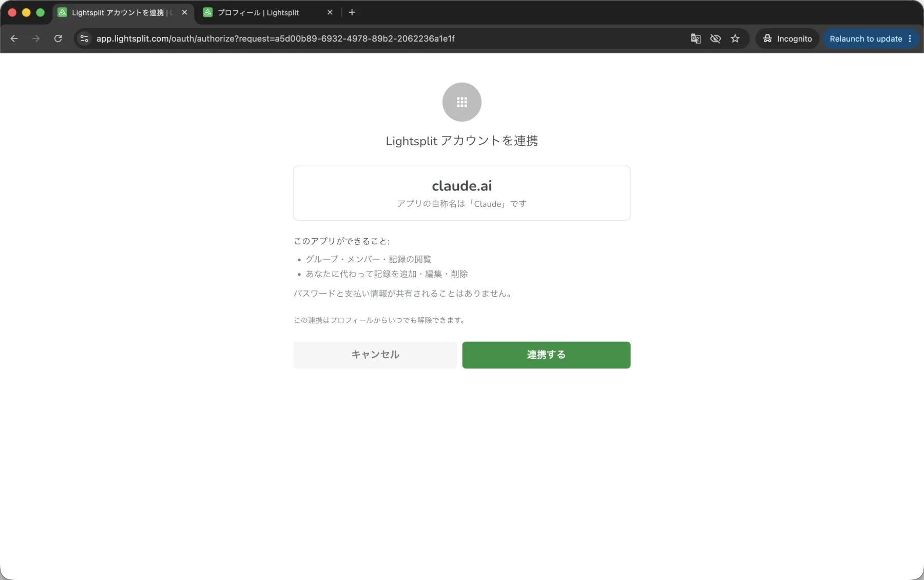Viewport: 924px width, 580px height.
Task: Click the grey app grid icon
Action: click(462, 102)
